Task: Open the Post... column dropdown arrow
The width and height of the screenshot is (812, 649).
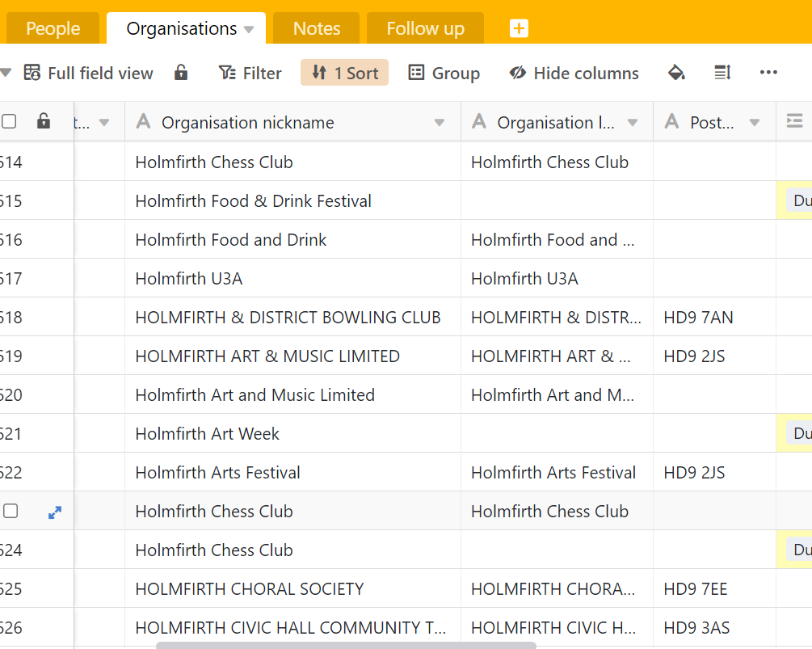Action: [x=755, y=123]
